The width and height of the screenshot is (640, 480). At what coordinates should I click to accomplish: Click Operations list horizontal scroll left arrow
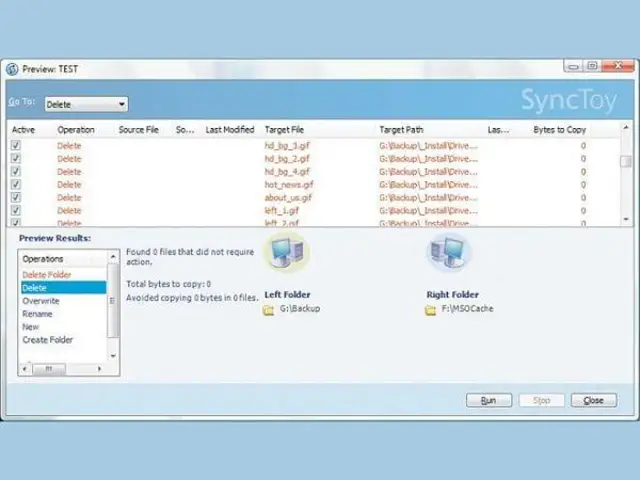25,369
